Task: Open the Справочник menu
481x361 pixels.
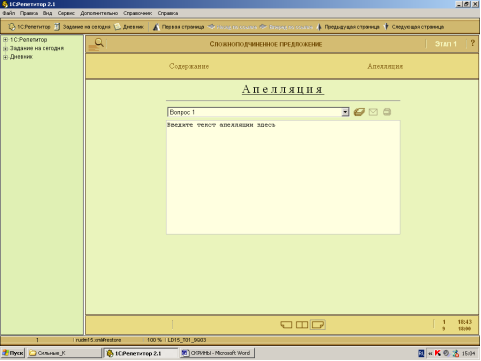Action: click(x=138, y=13)
